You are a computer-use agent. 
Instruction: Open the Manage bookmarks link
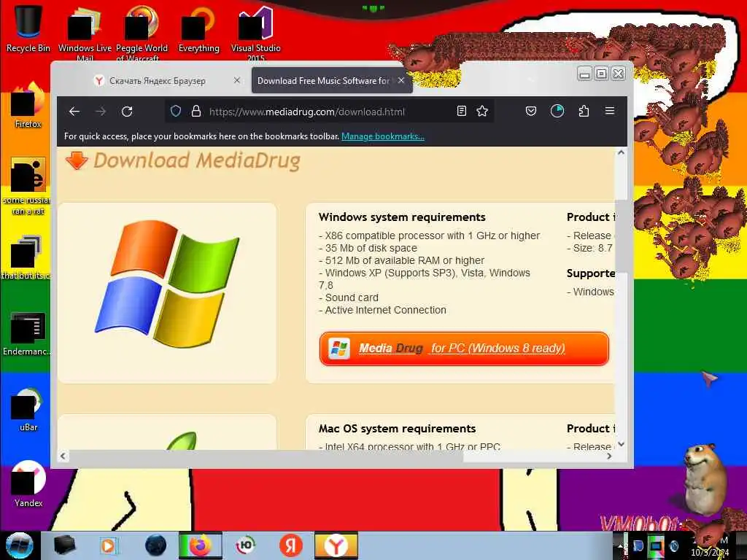pyautogui.click(x=382, y=136)
